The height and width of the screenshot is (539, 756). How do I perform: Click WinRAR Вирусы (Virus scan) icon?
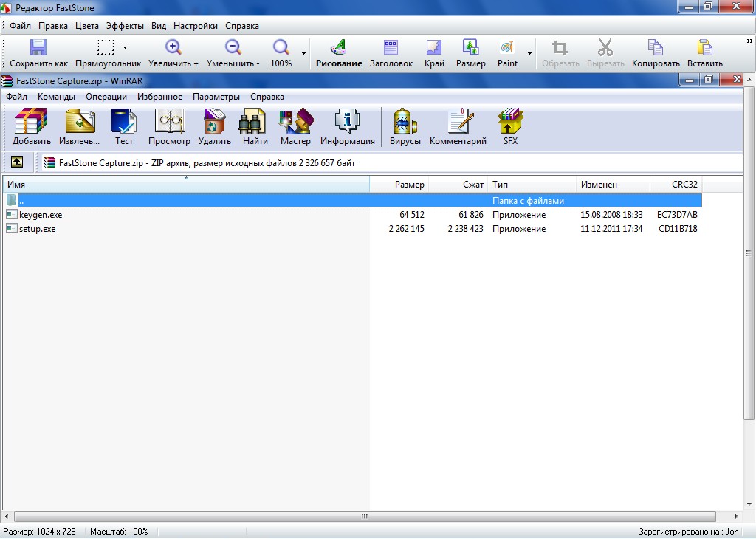click(405, 121)
